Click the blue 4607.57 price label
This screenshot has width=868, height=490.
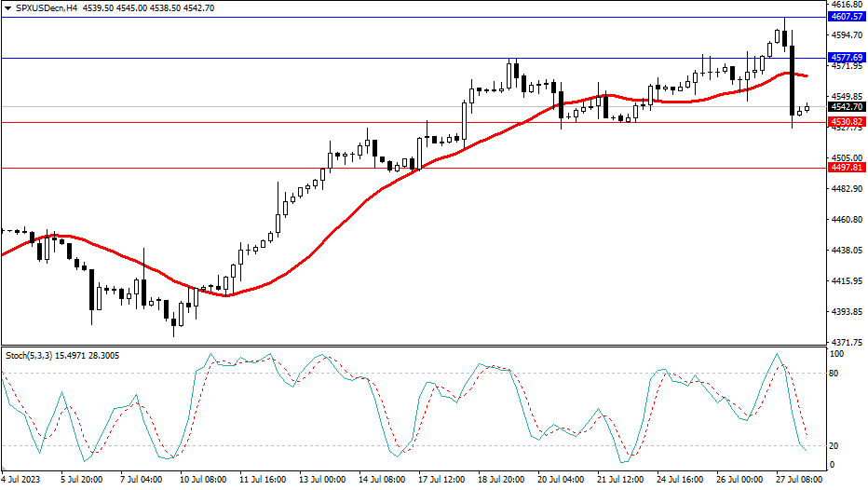pos(847,17)
